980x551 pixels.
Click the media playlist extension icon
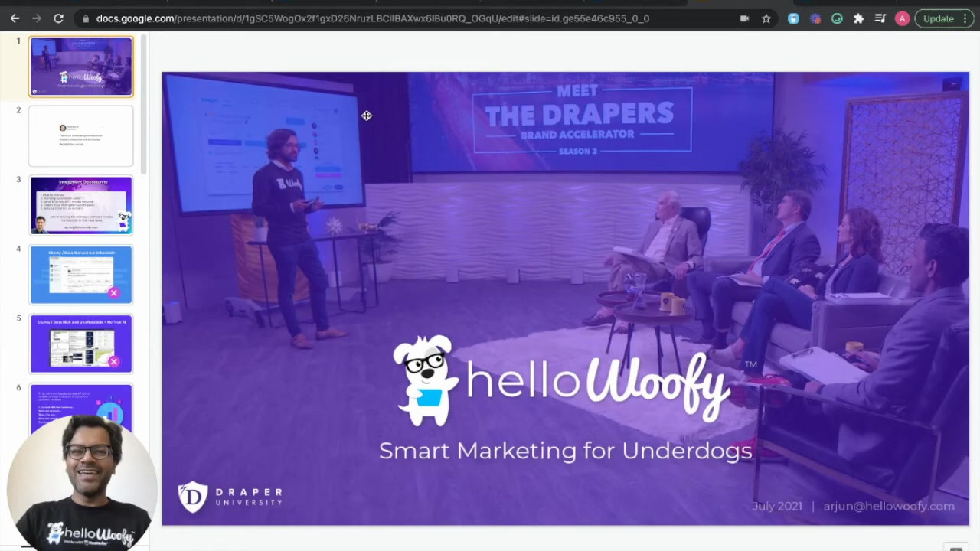[880, 18]
